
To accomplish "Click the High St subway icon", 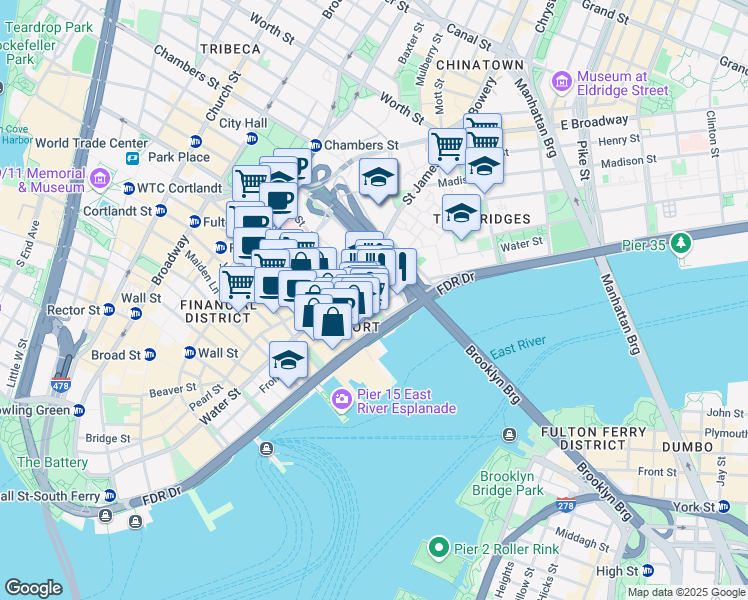I will click(x=647, y=570).
